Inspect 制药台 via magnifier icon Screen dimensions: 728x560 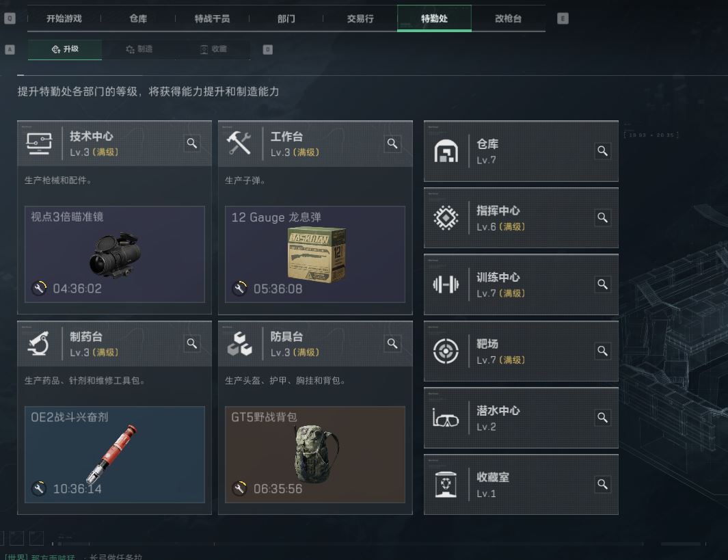point(192,344)
